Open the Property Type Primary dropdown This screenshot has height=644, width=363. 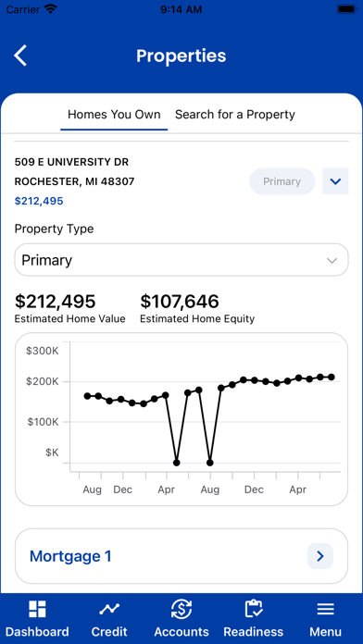[x=181, y=260]
